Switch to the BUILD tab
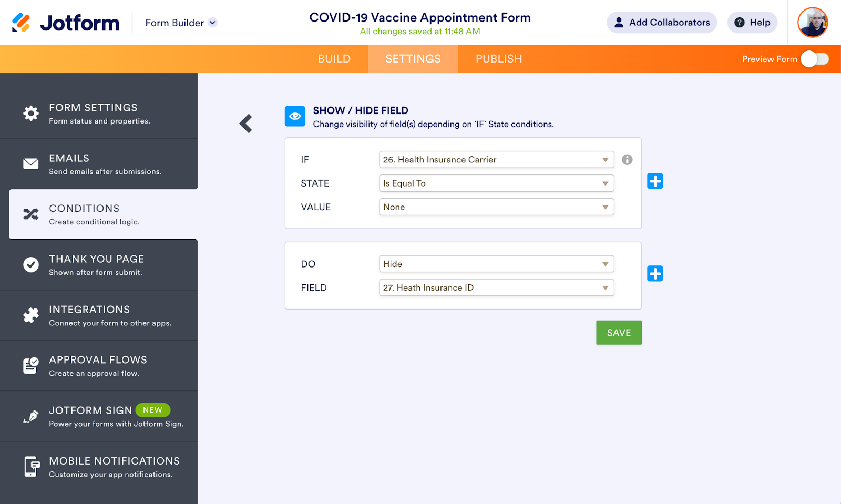841x504 pixels. pyautogui.click(x=334, y=59)
